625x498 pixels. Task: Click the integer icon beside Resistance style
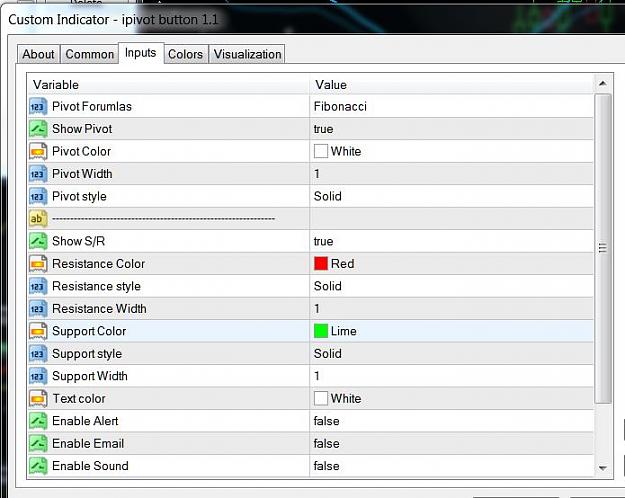(38, 286)
